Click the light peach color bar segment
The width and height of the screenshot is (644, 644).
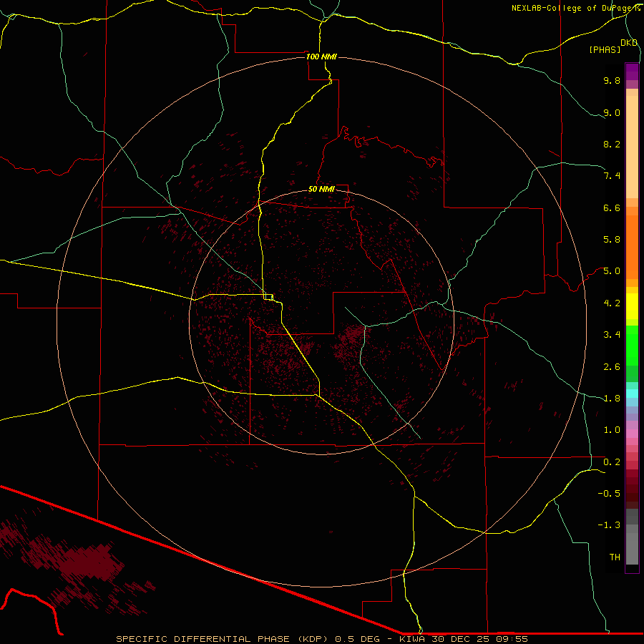pyautogui.click(x=632, y=143)
